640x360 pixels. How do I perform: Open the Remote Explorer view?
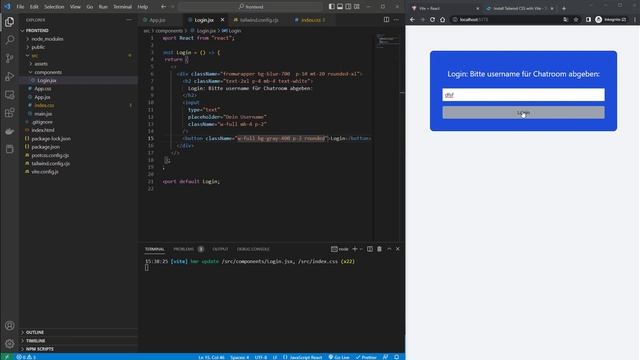click(9, 95)
